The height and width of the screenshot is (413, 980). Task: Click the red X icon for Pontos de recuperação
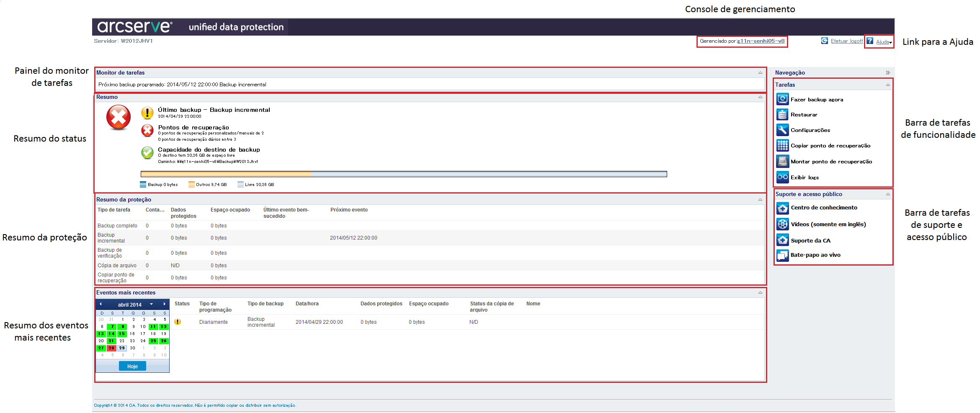pos(147,131)
